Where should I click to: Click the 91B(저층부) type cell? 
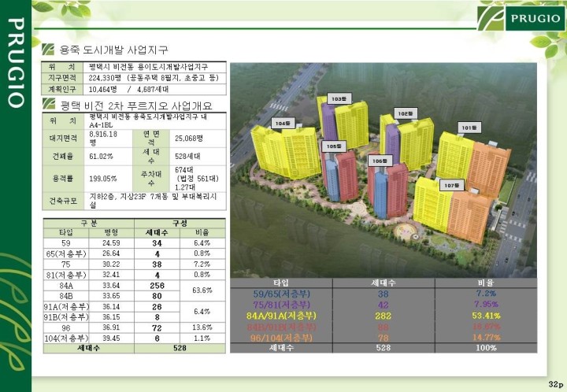(x=66, y=317)
